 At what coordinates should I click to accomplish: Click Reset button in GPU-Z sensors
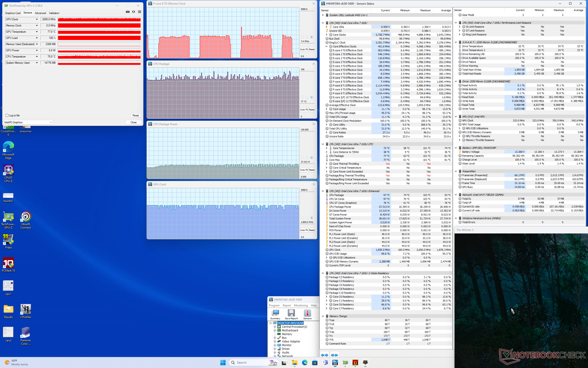(135, 116)
